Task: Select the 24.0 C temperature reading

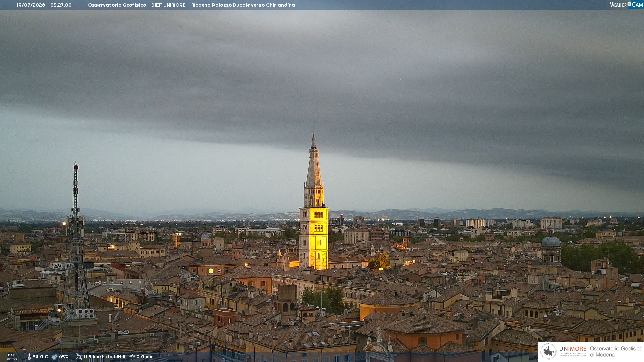Action: coord(40,357)
